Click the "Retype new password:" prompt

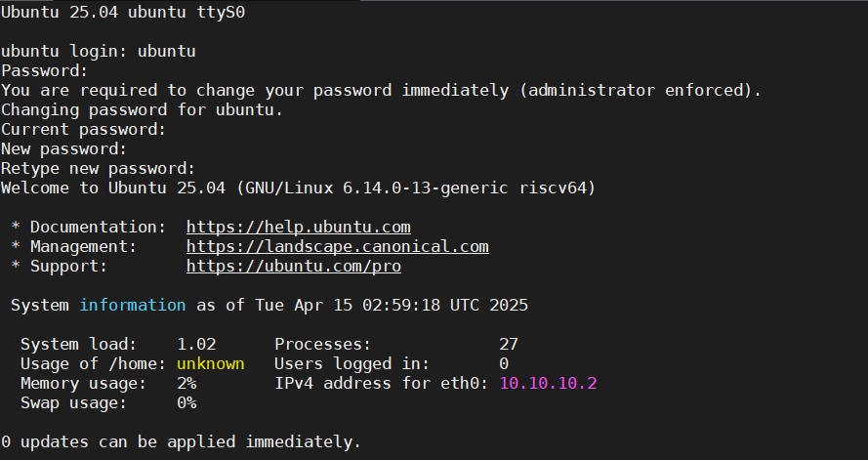pyautogui.click(x=98, y=168)
